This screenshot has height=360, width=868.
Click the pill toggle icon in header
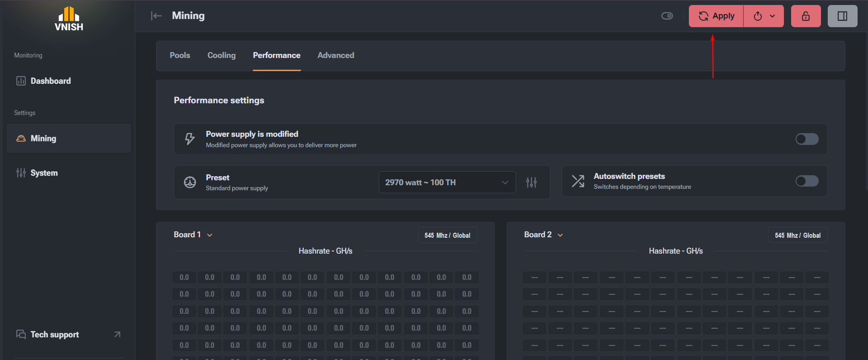[667, 16]
